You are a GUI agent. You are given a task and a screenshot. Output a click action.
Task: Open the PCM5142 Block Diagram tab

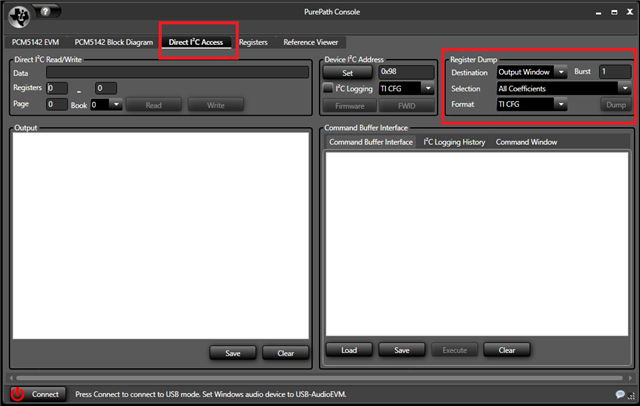(x=113, y=42)
